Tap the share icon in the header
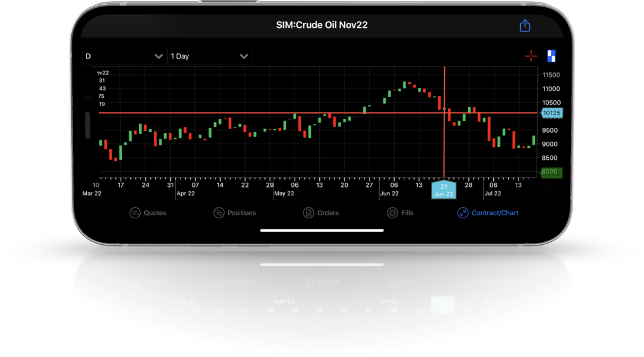Screen dimensions: 644x357 click(x=524, y=26)
